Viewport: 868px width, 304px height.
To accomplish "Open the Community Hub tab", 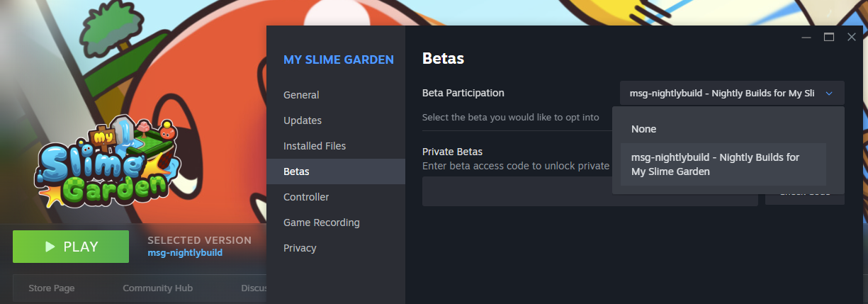I will coord(157,288).
